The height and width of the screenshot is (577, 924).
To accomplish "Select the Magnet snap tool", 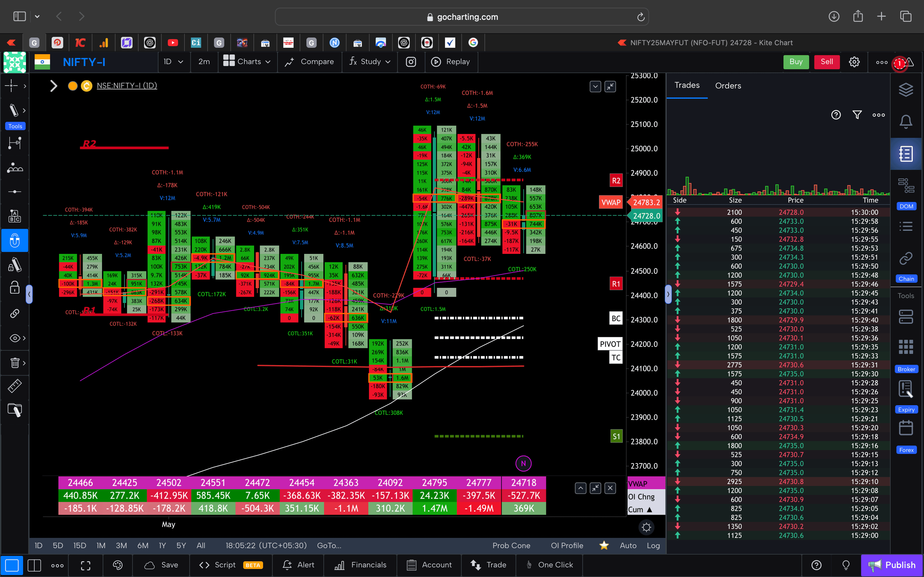I will [15, 240].
